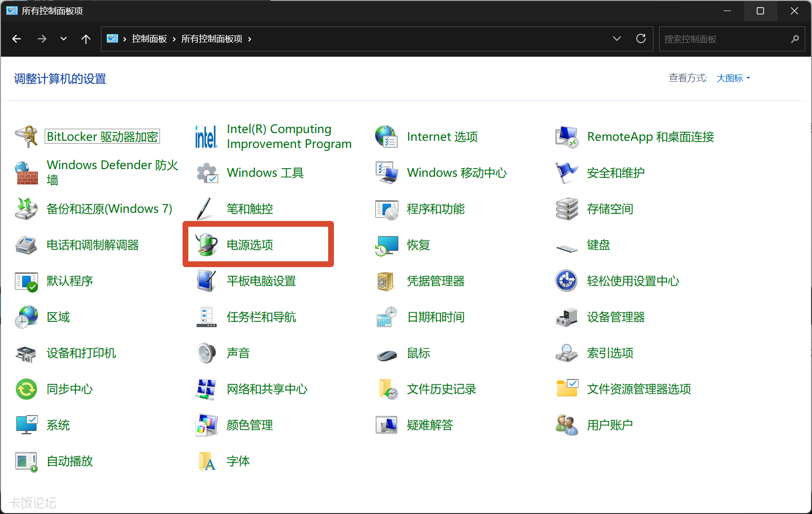Click the 平板电脑设置 tablet icon

pyautogui.click(x=207, y=281)
